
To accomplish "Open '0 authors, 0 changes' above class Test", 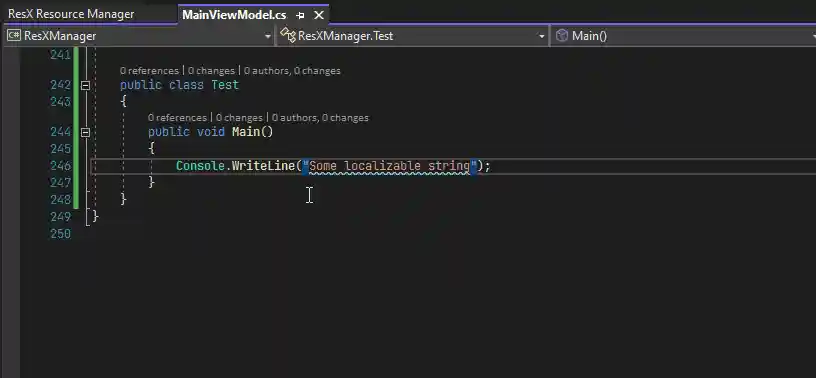I will click(292, 71).
